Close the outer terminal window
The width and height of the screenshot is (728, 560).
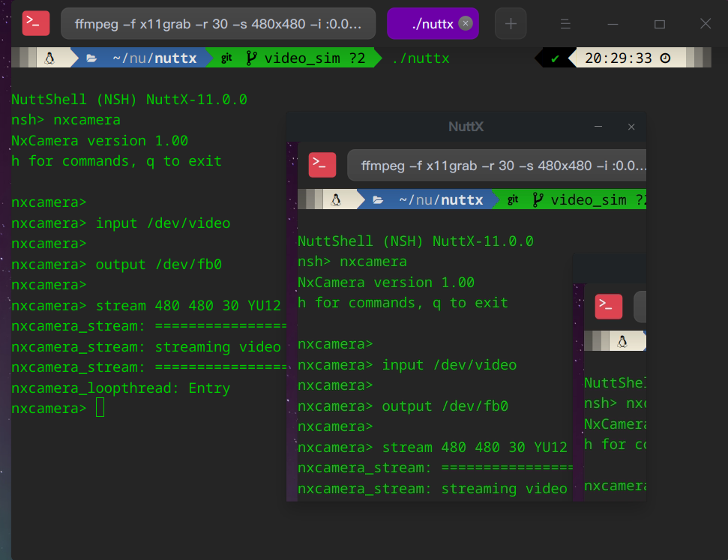tap(706, 23)
